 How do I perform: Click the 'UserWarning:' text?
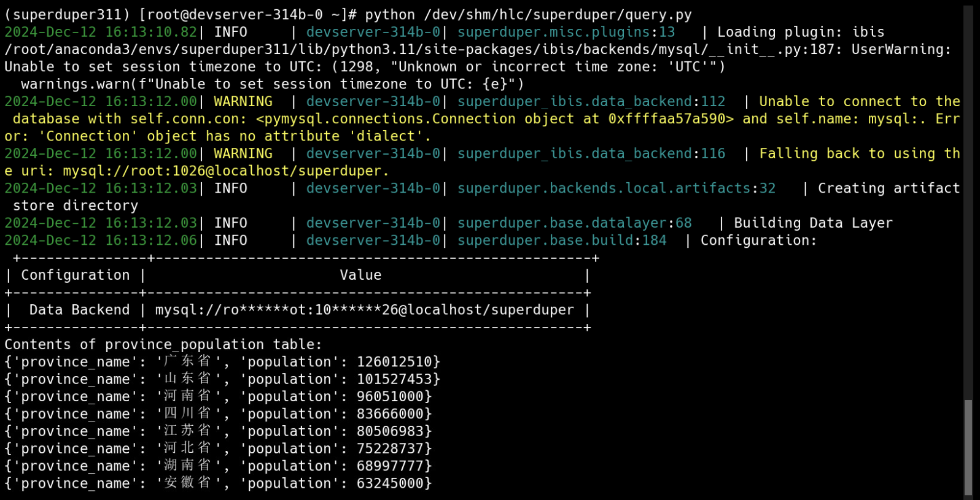901,49
